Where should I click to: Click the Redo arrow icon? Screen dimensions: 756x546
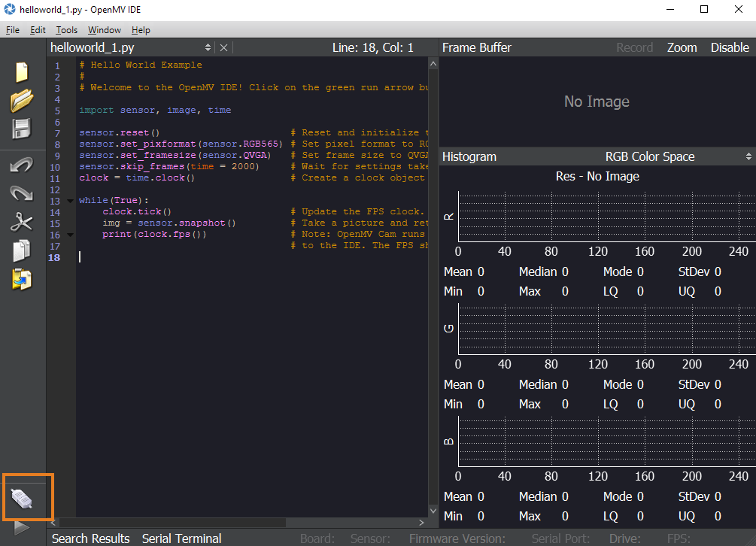tap(22, 193)
